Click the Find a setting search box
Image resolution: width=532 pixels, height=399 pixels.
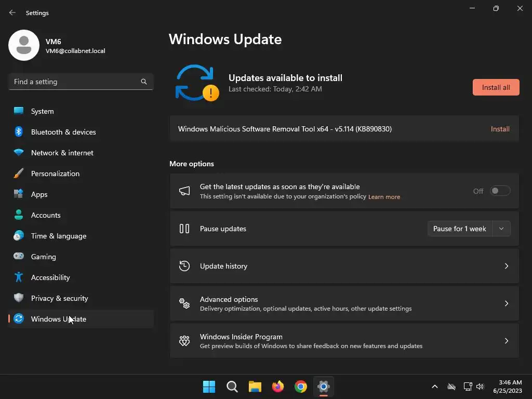(x=81, y=82)
